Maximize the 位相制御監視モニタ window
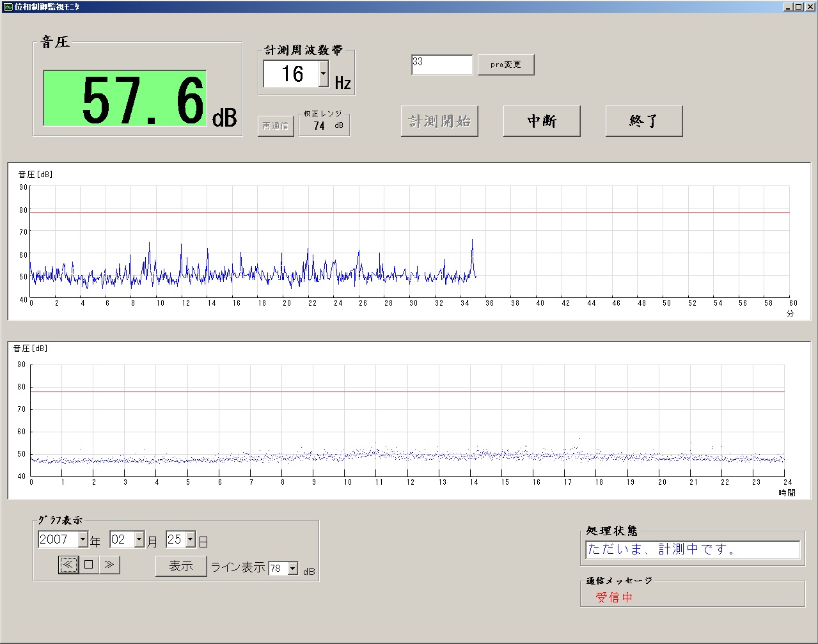818x644 pixels. coord(798,6)
